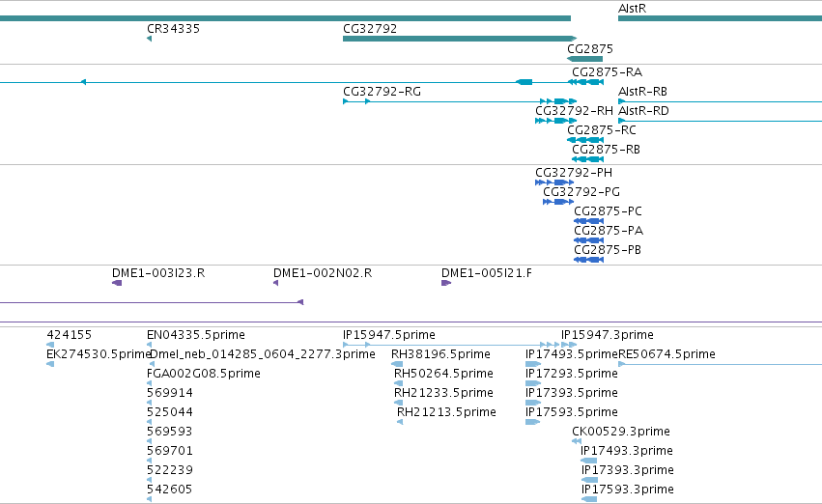Click the CG2875-RA transcript label

click(x=607, y=72)
